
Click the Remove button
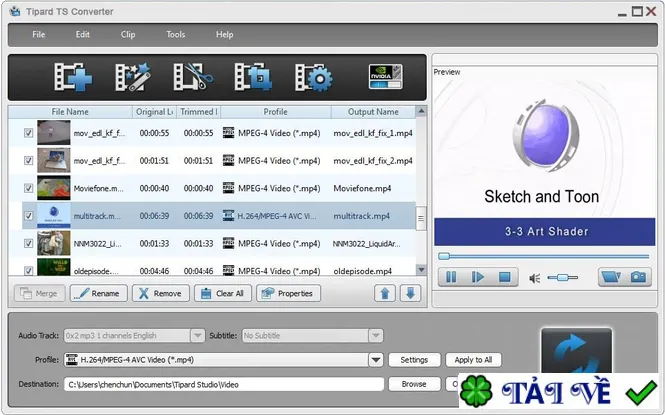(x=160, y=293)
